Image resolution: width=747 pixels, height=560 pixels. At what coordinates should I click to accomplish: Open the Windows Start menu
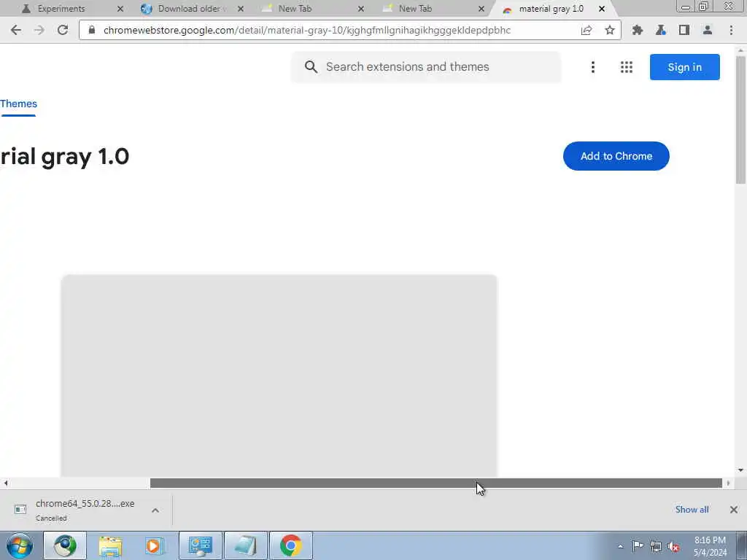click(20, 545)
